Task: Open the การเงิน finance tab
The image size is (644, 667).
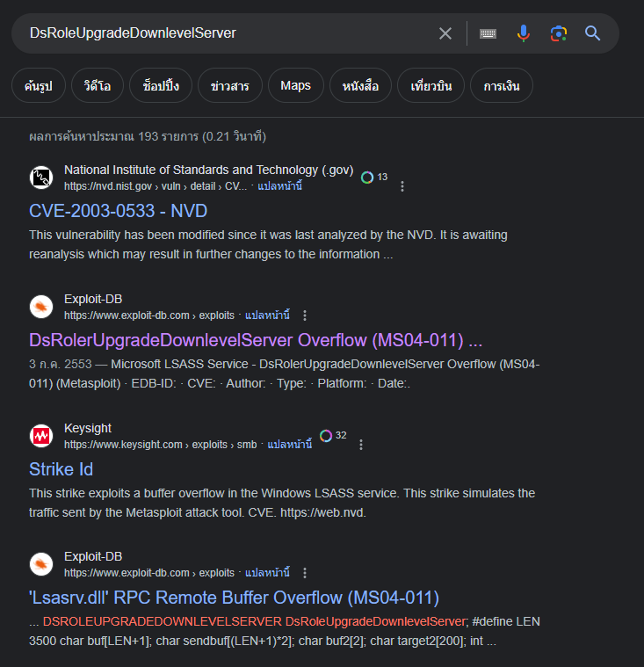Action: (x=502, y=85)
